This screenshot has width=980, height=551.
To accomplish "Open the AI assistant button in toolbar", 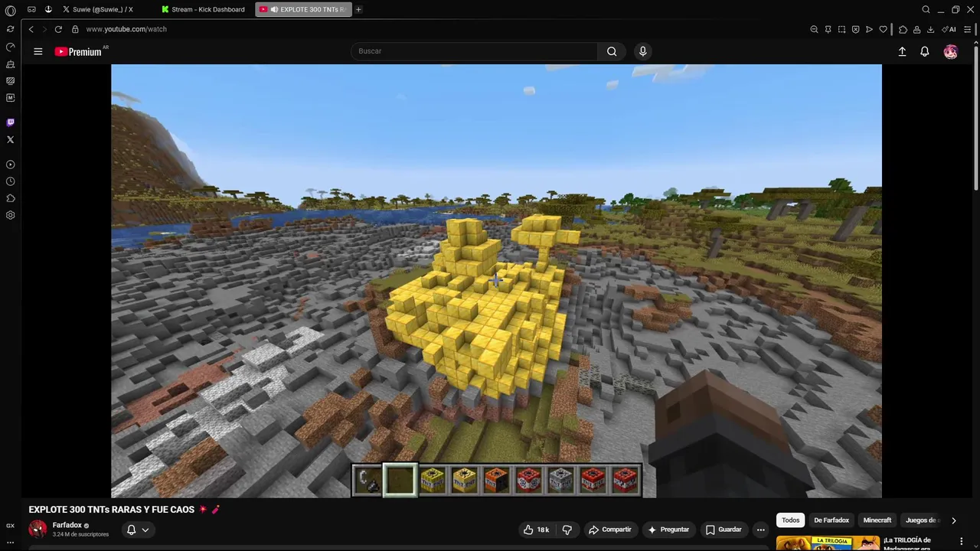I will (x=949, y=29).
